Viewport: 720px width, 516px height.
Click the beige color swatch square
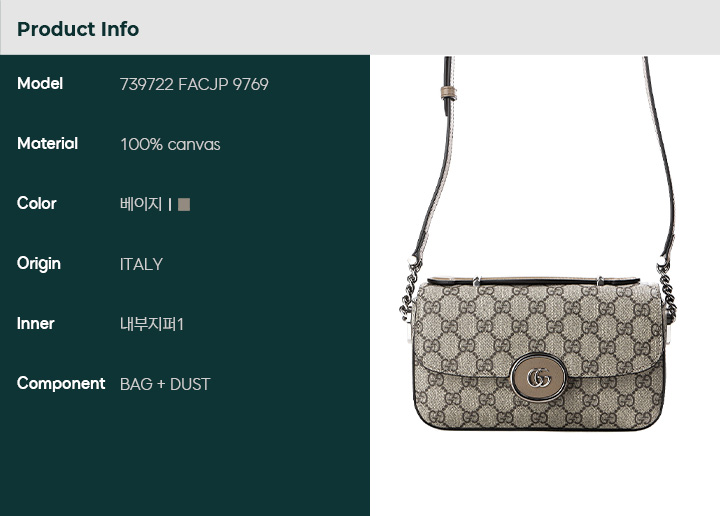pos(184,204)
